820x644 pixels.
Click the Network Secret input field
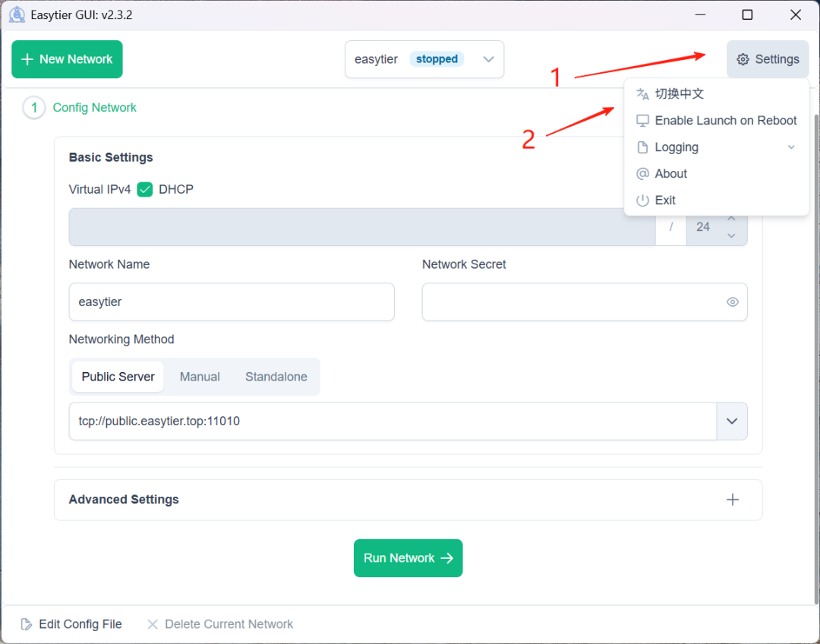point(585,301)
